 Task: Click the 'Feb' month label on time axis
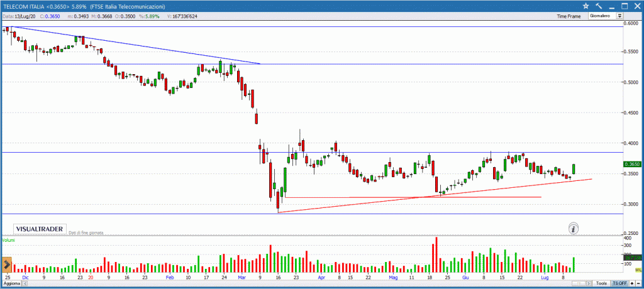click(170, 278)
